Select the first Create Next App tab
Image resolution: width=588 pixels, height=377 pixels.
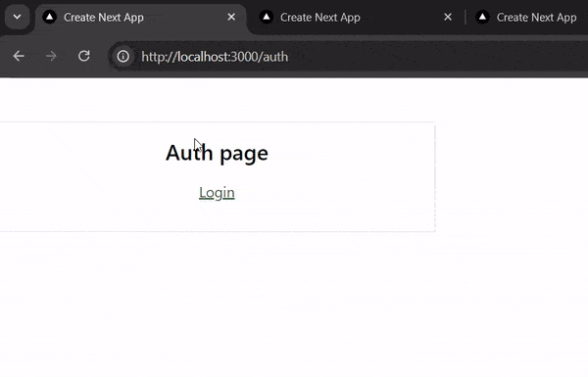point(141,18)
